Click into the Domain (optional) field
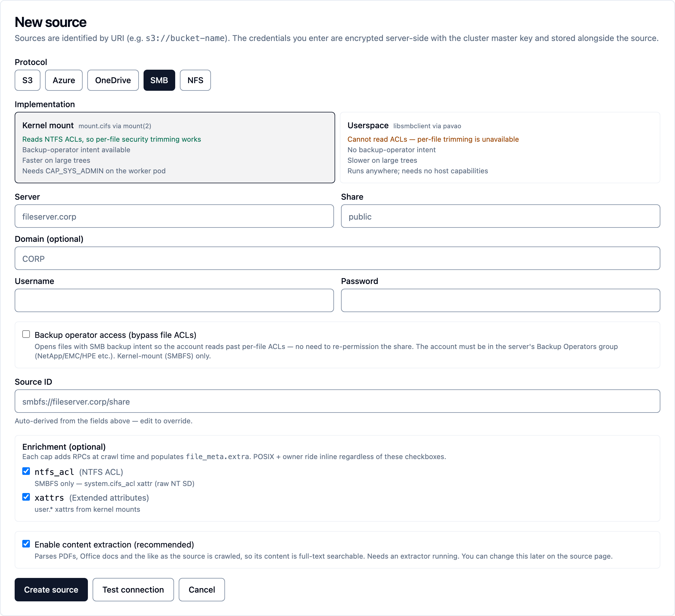This screenshot has width=675, height=616. coord(337,259)
